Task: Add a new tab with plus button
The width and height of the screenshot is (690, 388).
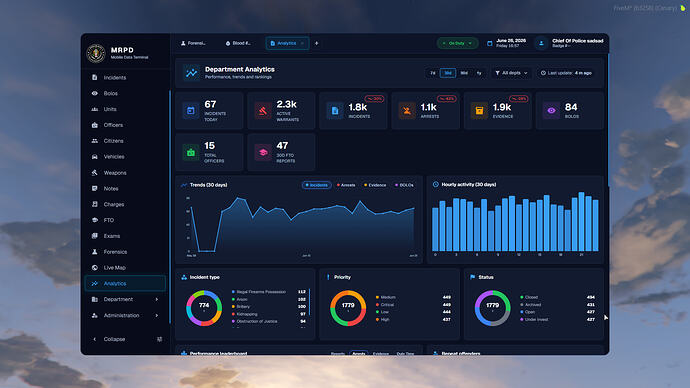Action: (316, 43)
